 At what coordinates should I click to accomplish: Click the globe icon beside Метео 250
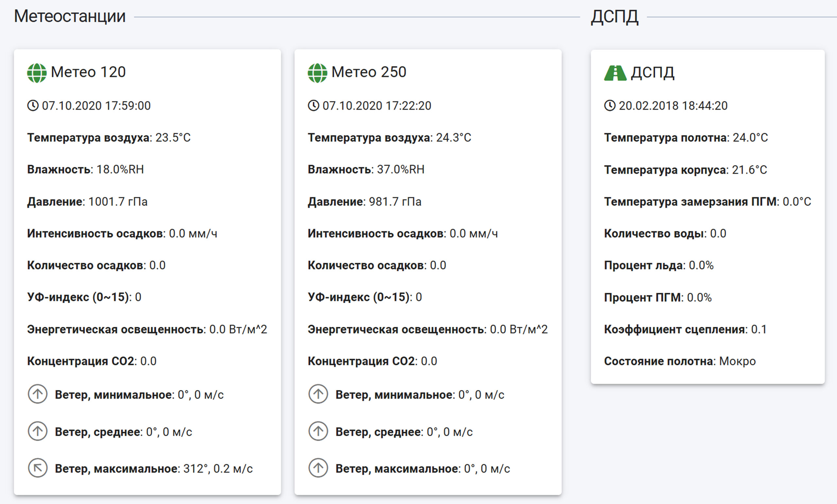pos(317,73)
